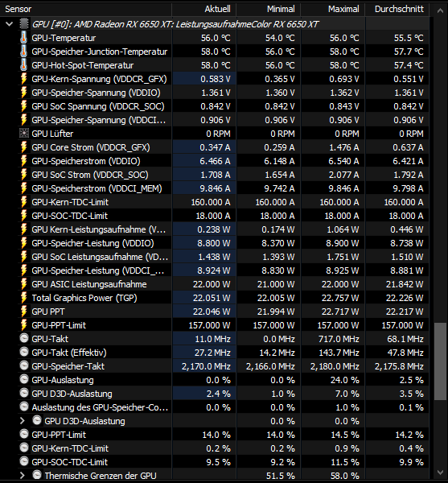Collapse the GPU [#0] AMD Radeon sensor group
448x483 pixels.
coord(9,23)
